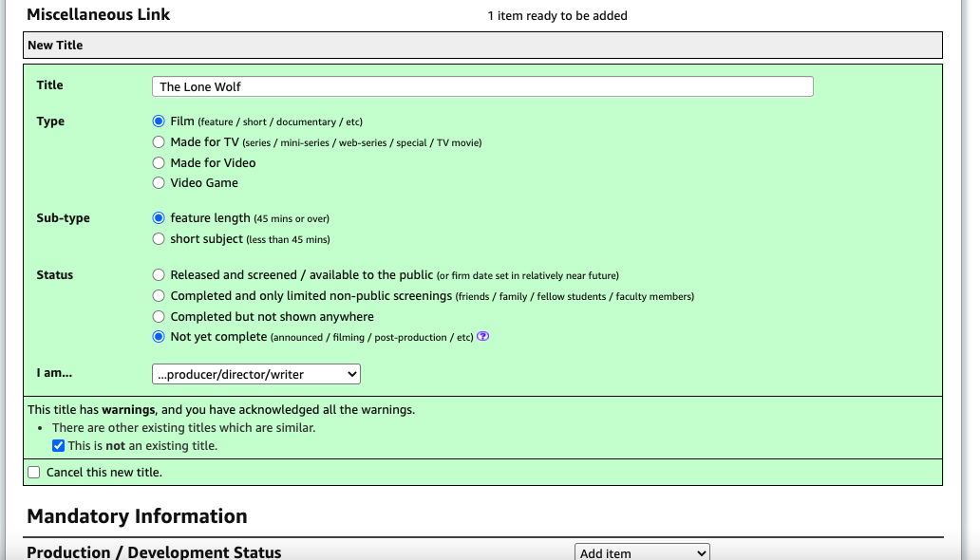Click the New Title section header bar
The height and width of the screenshot is (560, 980).
pyautogui.click(x=482, y=46)
